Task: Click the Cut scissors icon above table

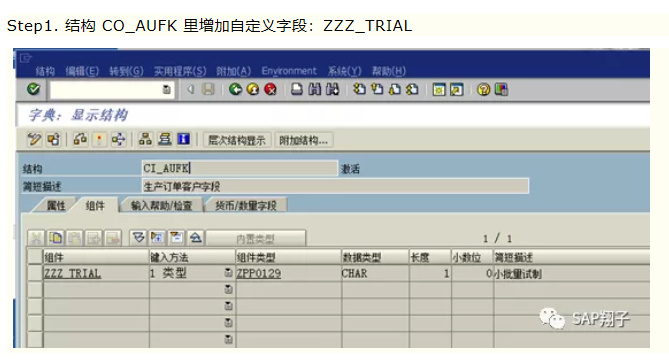Action: (37, 238)
